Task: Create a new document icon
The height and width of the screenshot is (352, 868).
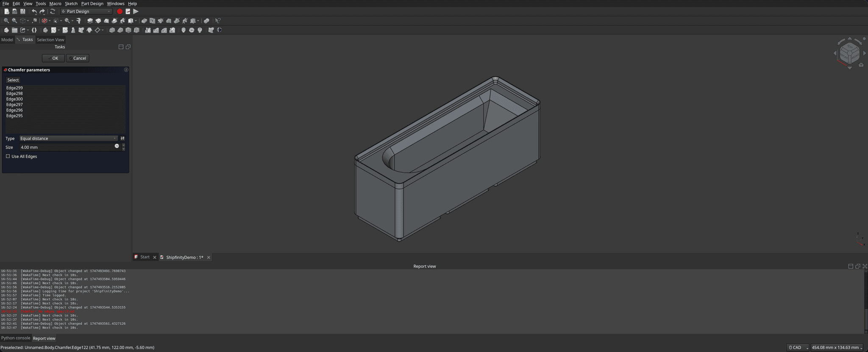Action: point(7,11)
